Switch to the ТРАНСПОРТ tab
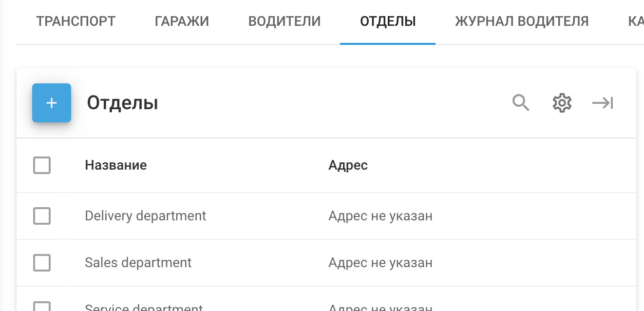The width and height of the screenshot is (644, 311). 76,21
